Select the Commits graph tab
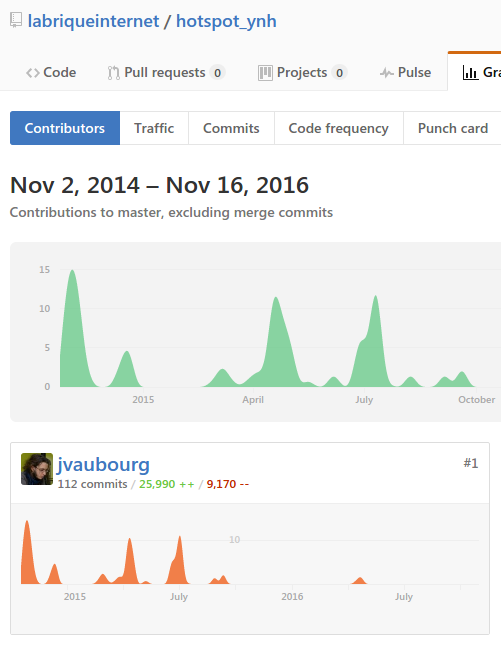Screen dimensions: 501x649 pyautogui.click(x=231, y=128)
